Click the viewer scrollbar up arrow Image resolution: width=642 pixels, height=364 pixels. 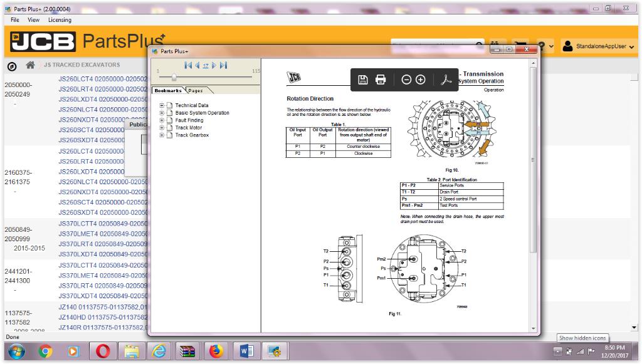[533, 63]
